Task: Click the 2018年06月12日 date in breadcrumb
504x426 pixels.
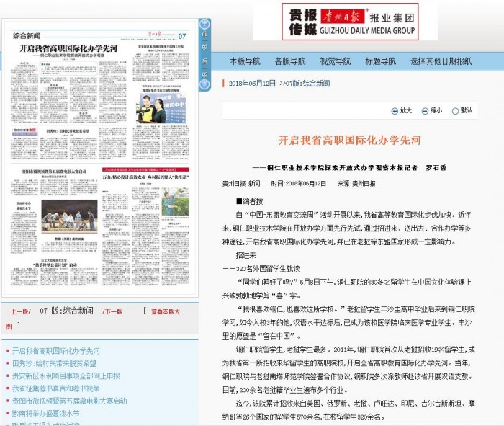Action: [252, 84]
